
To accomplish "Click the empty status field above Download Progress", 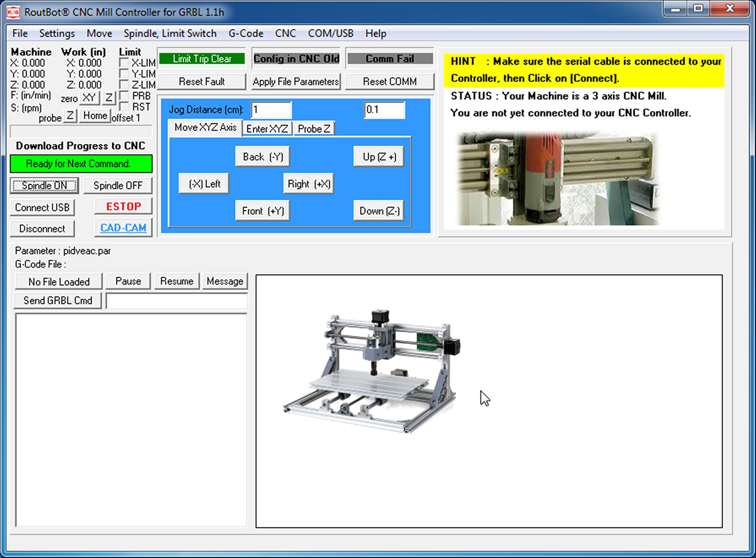I will coord(81,131).
